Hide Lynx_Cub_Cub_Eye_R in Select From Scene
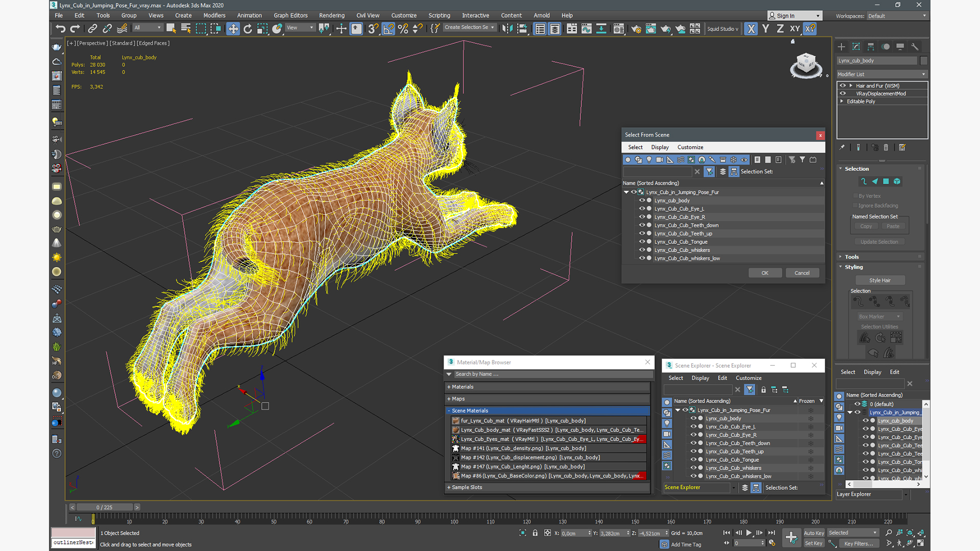980x551 pixels. 642,217
